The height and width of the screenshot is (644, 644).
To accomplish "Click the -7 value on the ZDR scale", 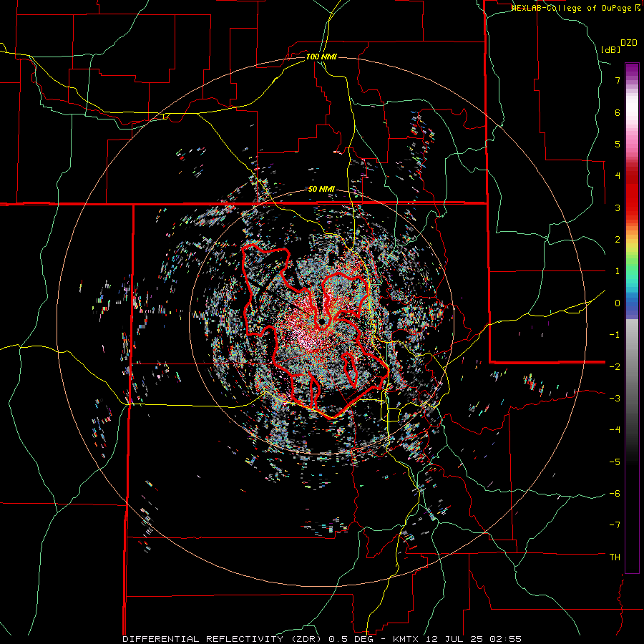I will 615,525.
